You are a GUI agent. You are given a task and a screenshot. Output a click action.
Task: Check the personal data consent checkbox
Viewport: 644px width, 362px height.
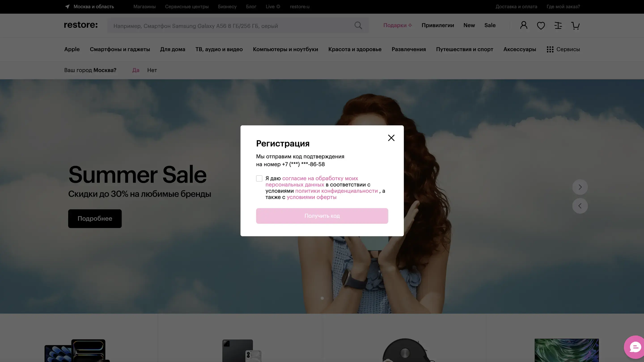(259, 178)
